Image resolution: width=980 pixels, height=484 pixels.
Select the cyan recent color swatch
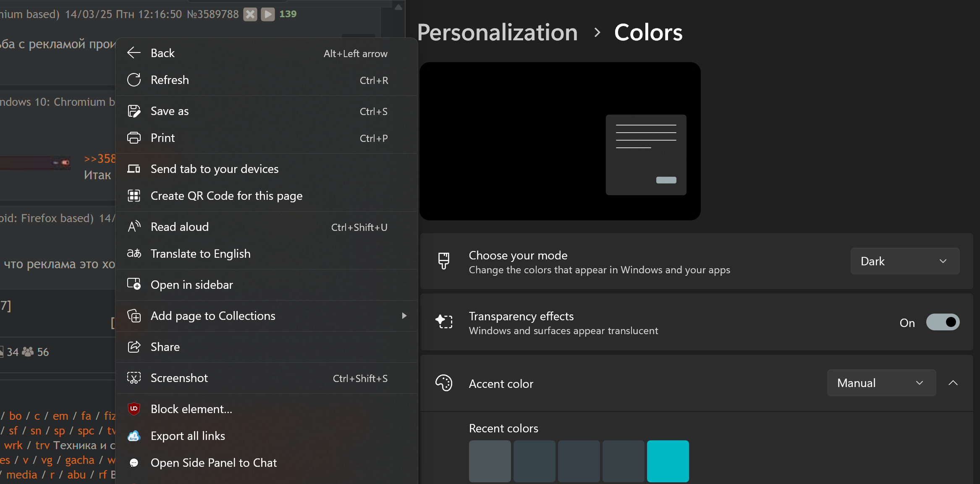coord(668,461)
